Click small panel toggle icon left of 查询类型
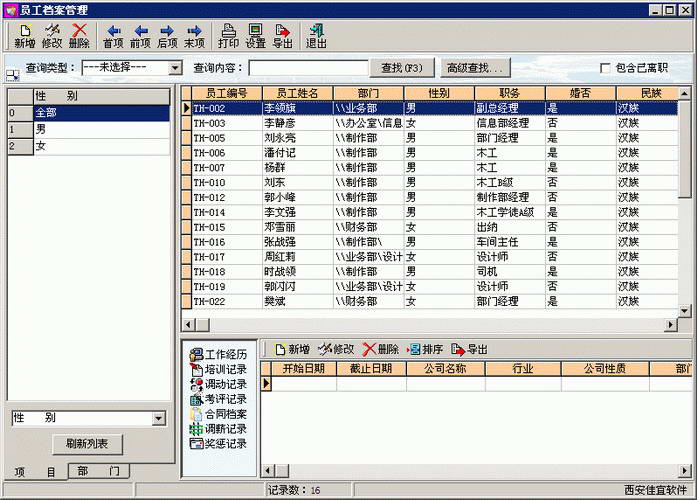 12,76
